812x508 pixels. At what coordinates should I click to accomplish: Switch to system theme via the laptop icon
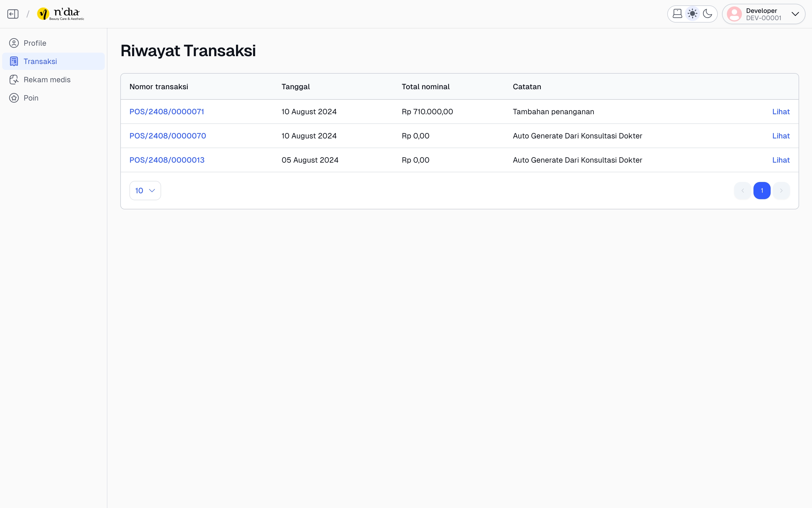click(x=677, y=14)
